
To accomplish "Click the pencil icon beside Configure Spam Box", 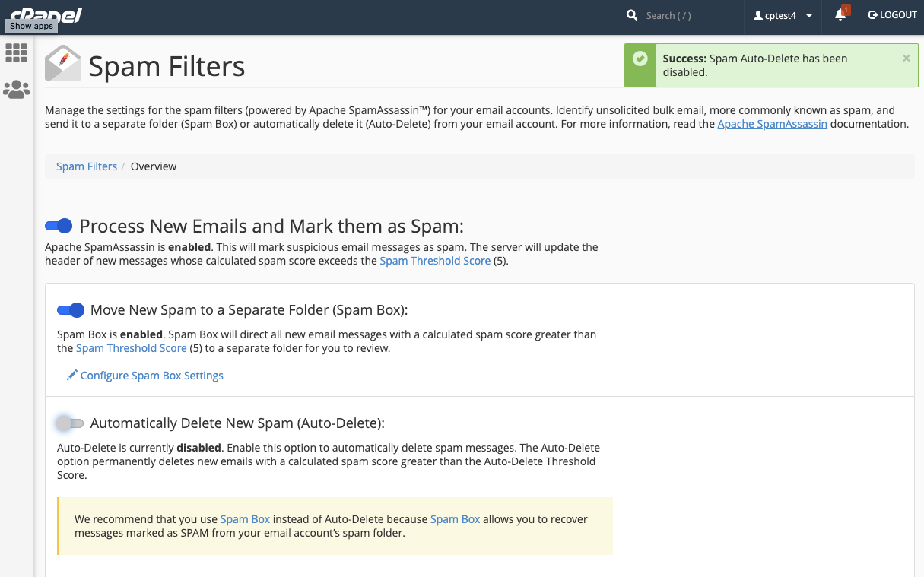I will click(72, 375).
